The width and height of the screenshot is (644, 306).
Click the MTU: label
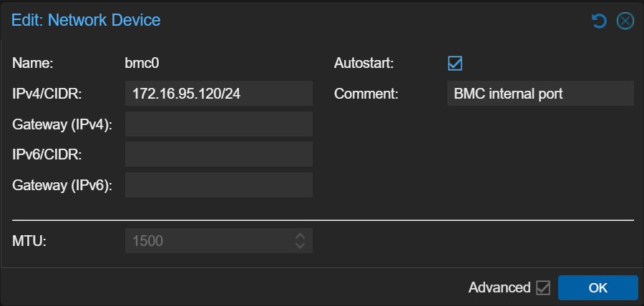pos(29,241)
